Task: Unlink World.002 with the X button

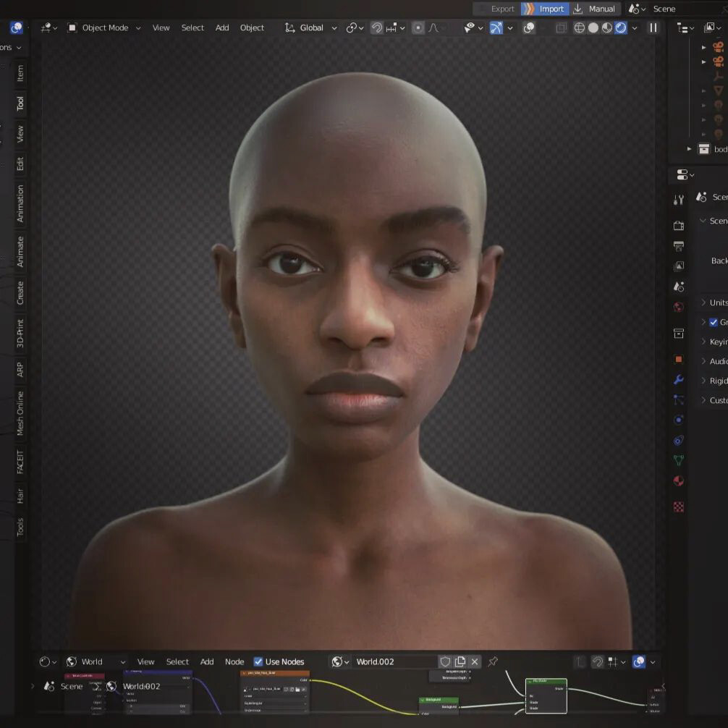Action: (475, 661)
